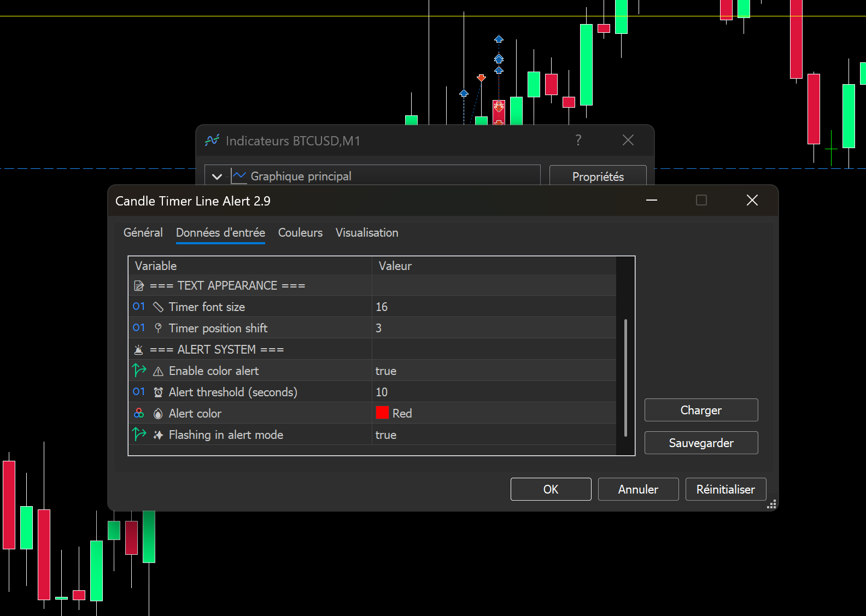Click the red Alert color swatch
The width and height of the screenshot is (866, 616).
point(382,413)
